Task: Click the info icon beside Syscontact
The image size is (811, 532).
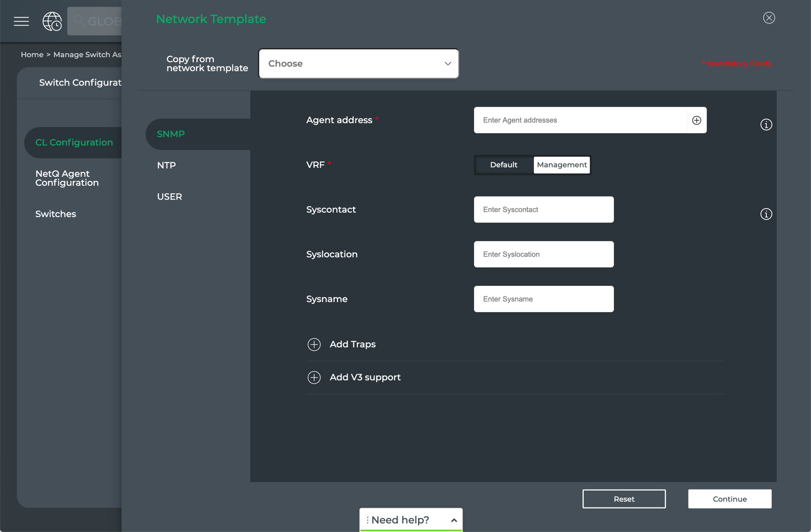Action: pyautogui.click(x=766, y=214)
